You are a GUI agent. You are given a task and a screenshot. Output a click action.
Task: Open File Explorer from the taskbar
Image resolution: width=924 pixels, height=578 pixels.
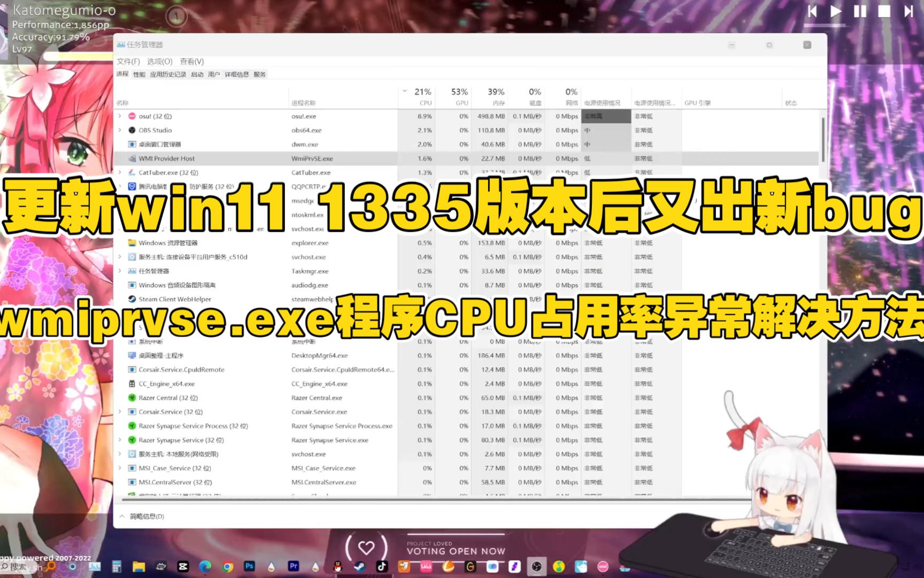(139, 566)
